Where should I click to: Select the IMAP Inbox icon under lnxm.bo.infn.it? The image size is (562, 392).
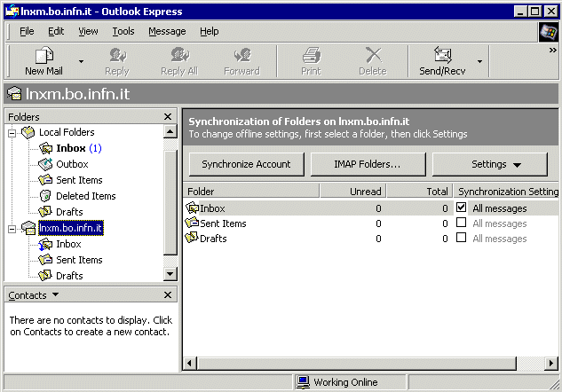(45, 245)
